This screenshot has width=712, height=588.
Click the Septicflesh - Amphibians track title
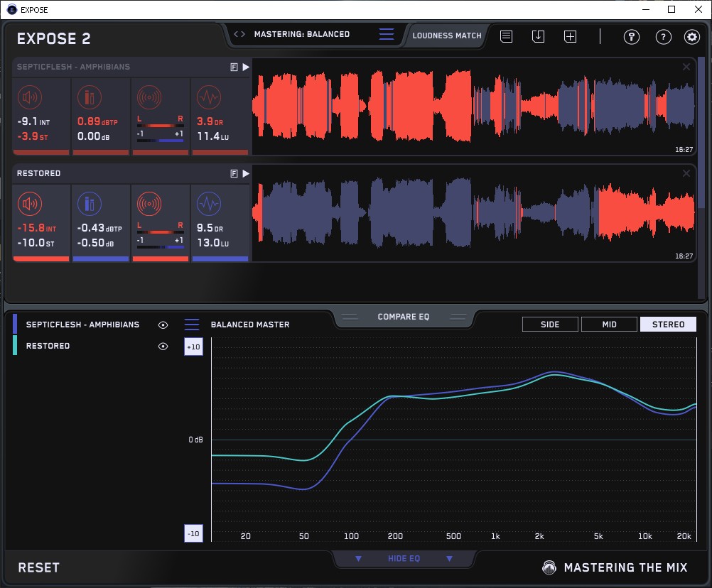[74, 67]
